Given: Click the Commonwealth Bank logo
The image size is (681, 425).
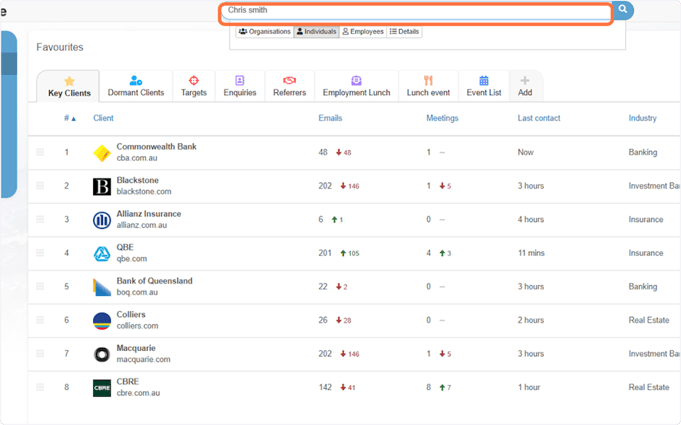Looking at the screenshot, I should (x=102, y=153).
